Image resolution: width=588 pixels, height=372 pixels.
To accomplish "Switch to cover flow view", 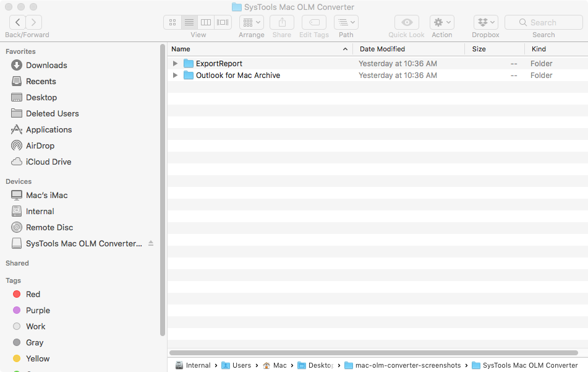I will click(223, 22).
